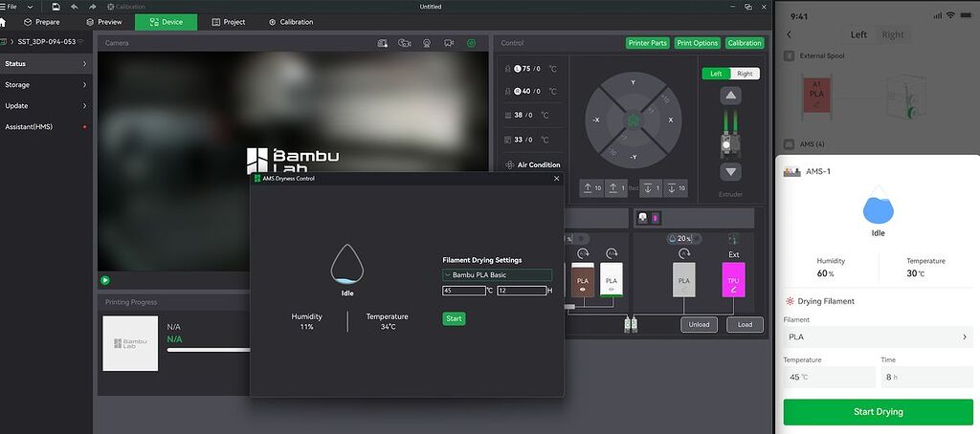980x434 pixels.
Task: Select the Right extruder toggle
Action: pyautogui.click(x=745, y=74)
